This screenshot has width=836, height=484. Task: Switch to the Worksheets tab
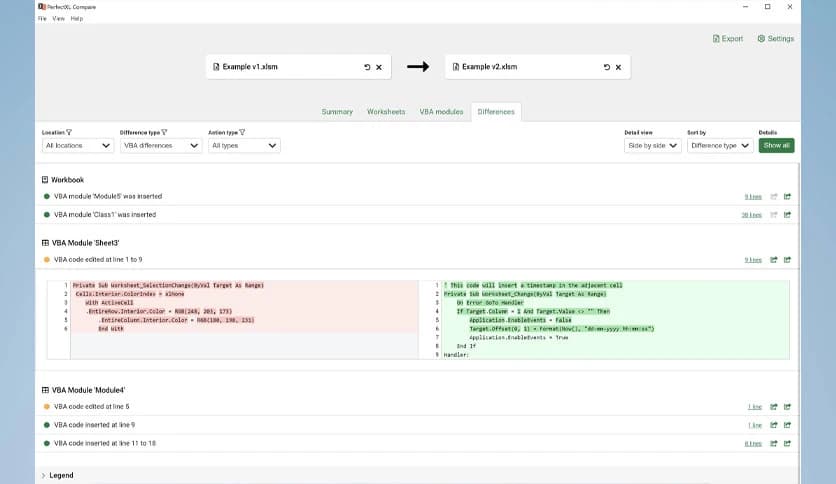(x=386, y=112)
